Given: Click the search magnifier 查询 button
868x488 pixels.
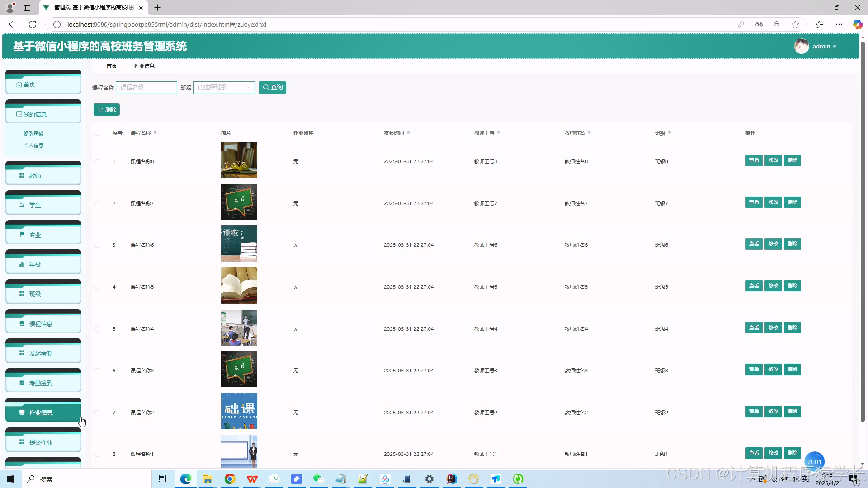Looking at the screenshot, I should pyautogui.click(x=272, y=88).
